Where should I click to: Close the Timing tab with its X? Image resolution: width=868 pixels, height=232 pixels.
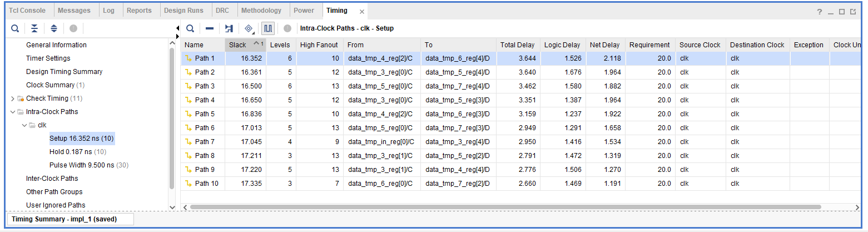pyautogui.click(x=362, y=11)
